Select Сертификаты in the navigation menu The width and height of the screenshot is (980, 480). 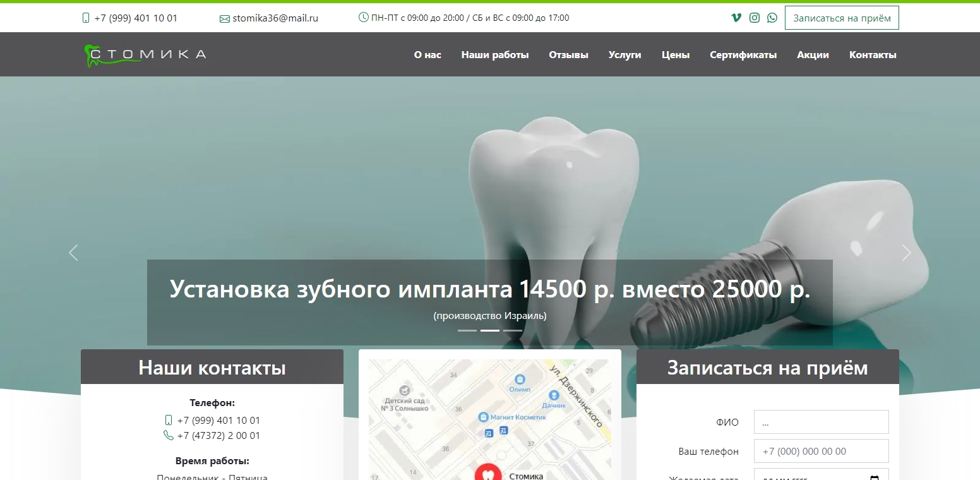tap(743, 54)
